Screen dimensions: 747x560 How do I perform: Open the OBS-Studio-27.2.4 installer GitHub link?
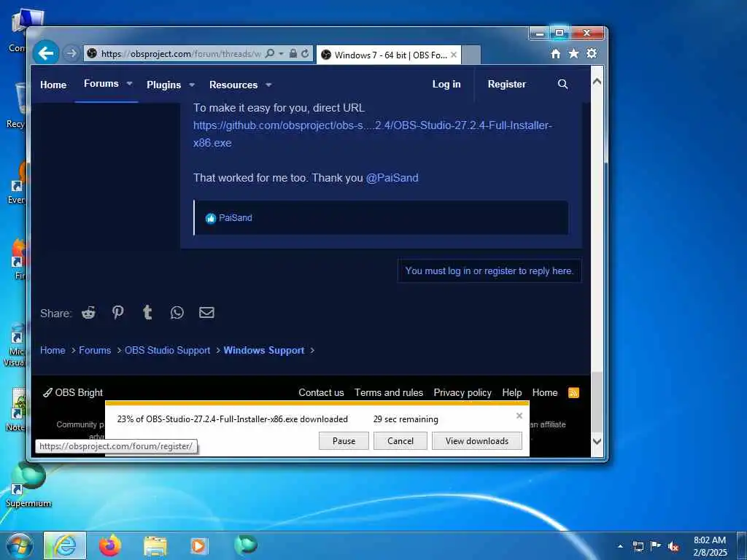point(372,134)
